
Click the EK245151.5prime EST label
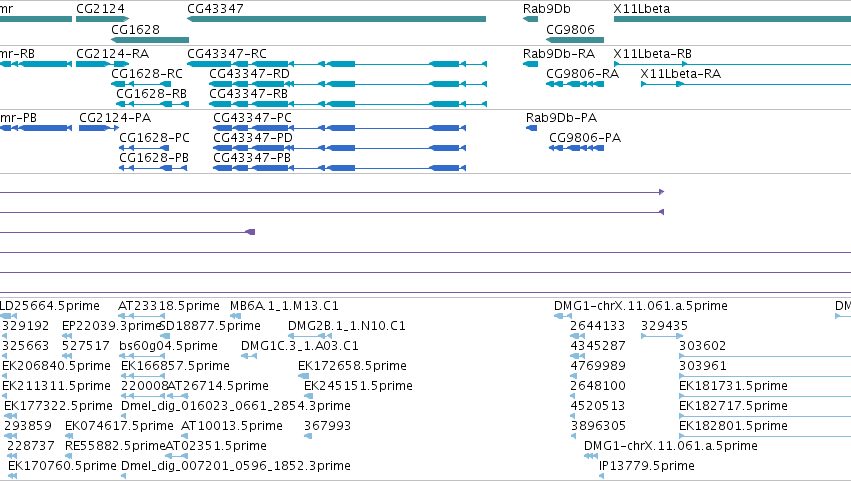tap(358, 386)
